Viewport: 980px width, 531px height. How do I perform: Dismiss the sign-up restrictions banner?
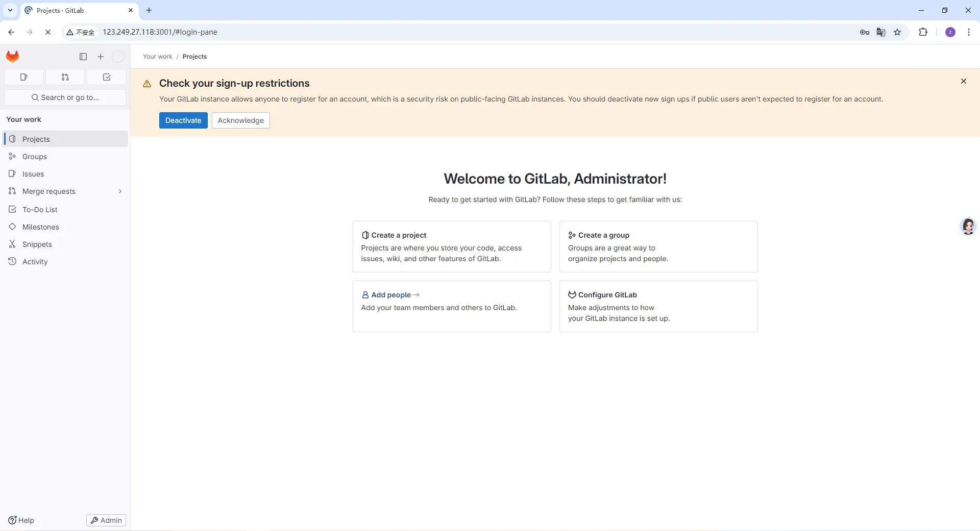point(964,81)
